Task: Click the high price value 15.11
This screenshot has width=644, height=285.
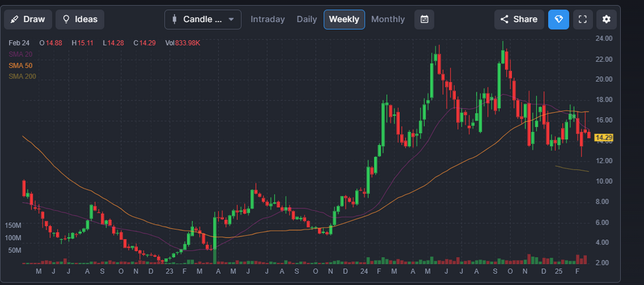Action: 86,43
